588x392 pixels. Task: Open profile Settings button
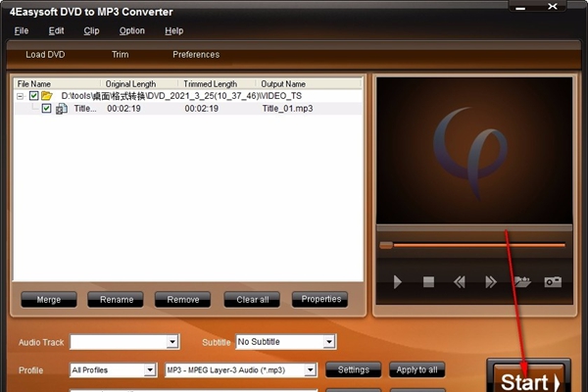tap(354, 369)
